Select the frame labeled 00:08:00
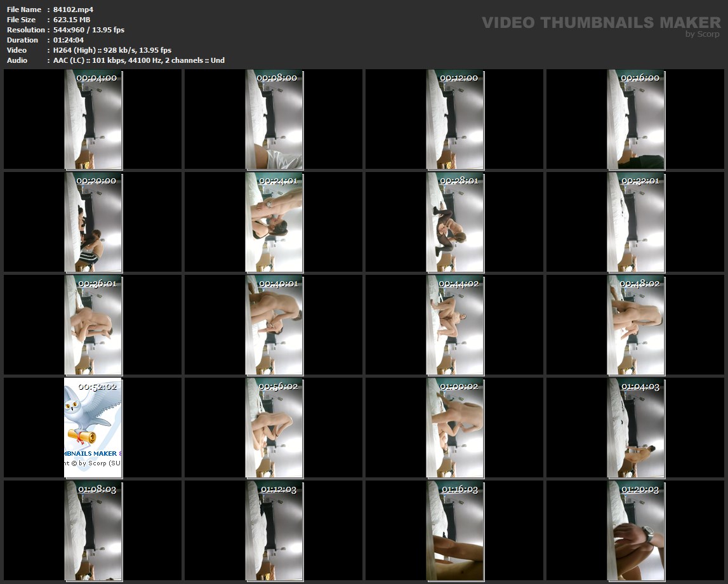 point(274,121)
